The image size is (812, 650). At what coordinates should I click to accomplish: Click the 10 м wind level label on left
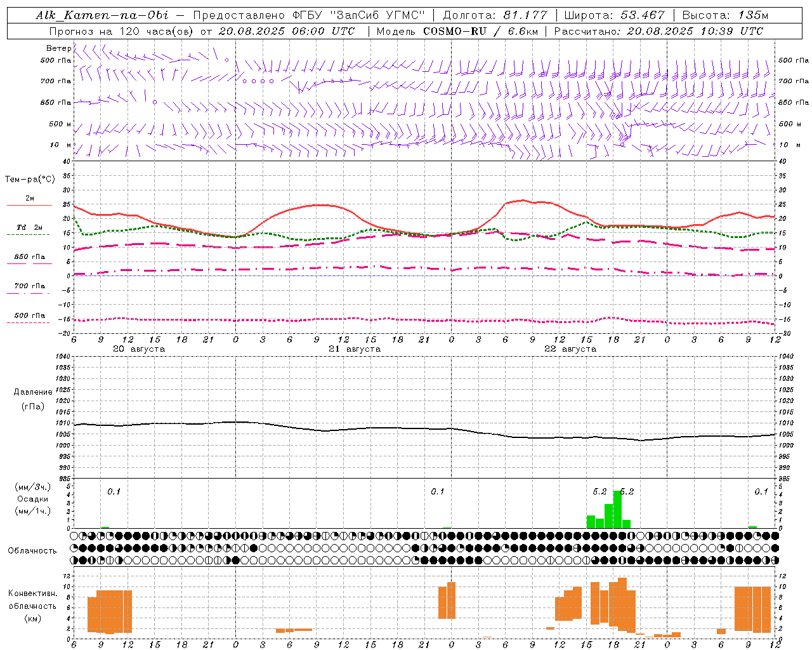(61, 145)
